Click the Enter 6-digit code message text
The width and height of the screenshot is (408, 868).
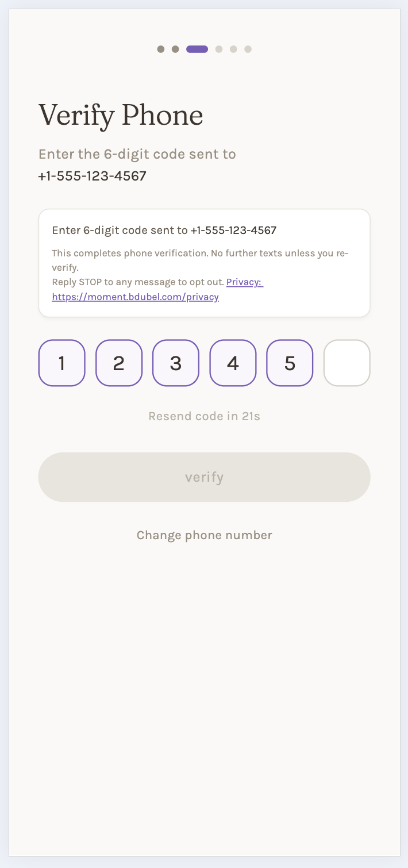click(x=164, y=230)
